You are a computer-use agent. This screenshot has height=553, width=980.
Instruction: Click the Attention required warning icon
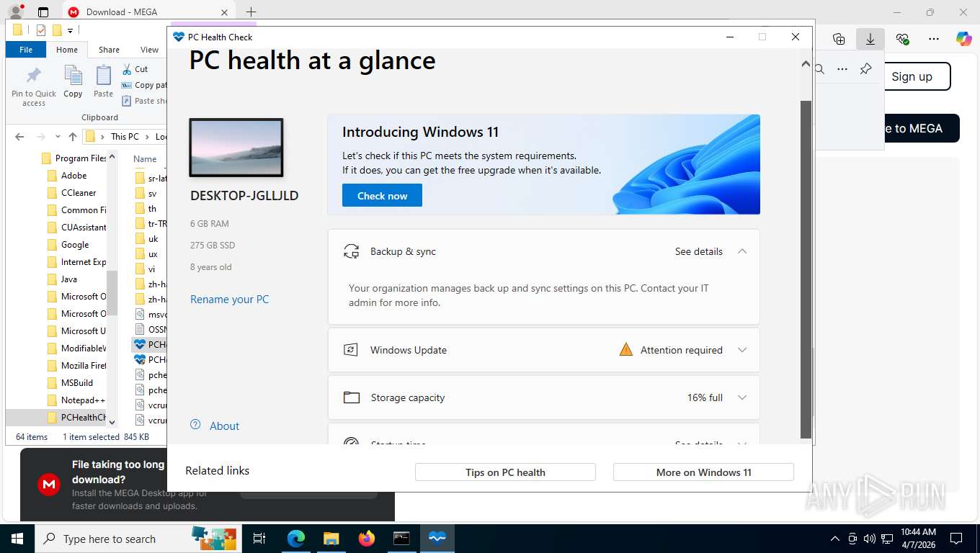[x=626, y=350]
